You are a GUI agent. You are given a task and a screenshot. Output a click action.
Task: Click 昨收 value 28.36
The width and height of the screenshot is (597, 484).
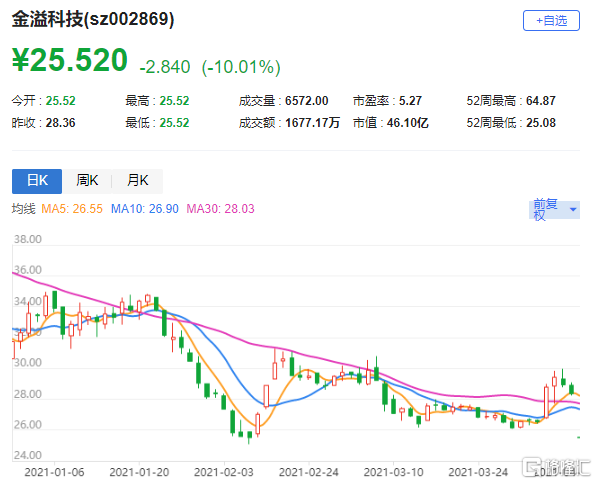pyautogui.click(x=61, y=123)
